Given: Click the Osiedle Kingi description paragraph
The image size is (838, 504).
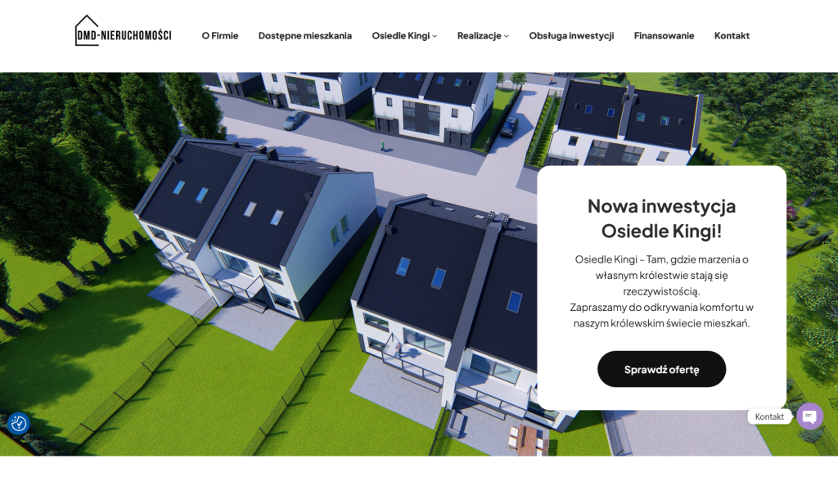Looking at the screenshot, I should click(661, 290).
